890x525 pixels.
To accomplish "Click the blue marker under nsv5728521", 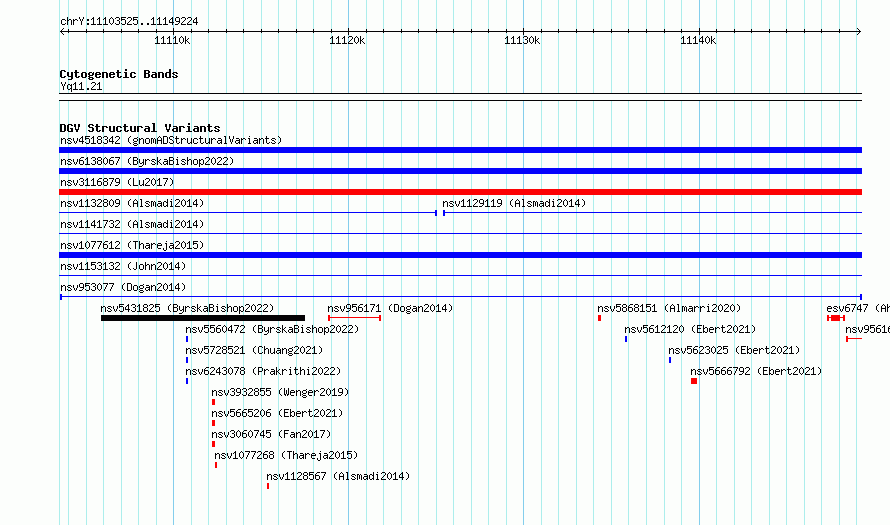I will tap(187, 360).
